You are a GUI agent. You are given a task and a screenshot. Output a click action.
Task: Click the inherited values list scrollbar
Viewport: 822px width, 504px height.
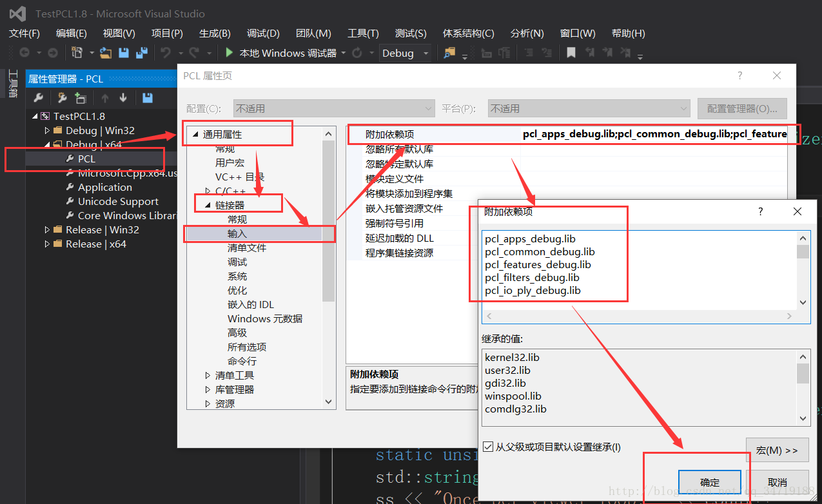point(803,387)
